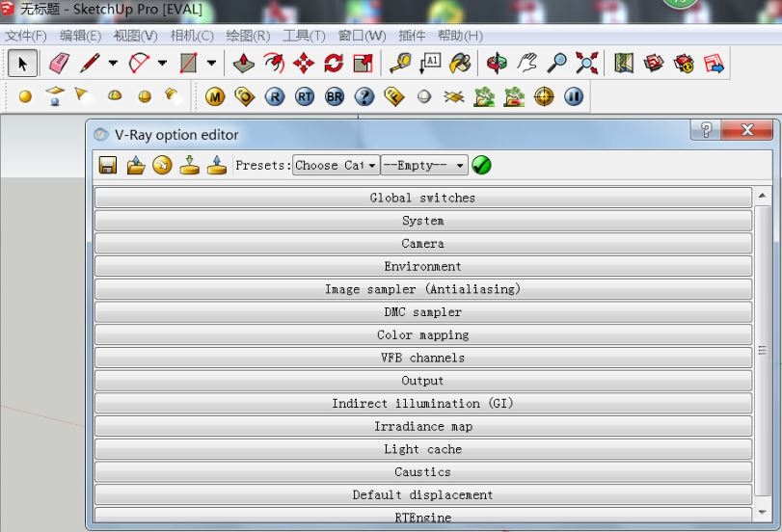
Task: Expand the Global switches rollout
Action: click(423, 198)
